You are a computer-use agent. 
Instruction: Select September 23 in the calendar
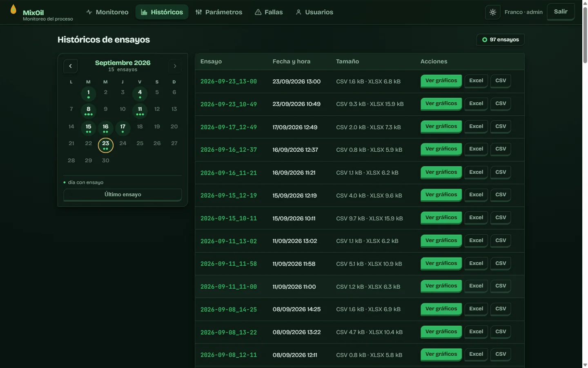click(106, 145)
